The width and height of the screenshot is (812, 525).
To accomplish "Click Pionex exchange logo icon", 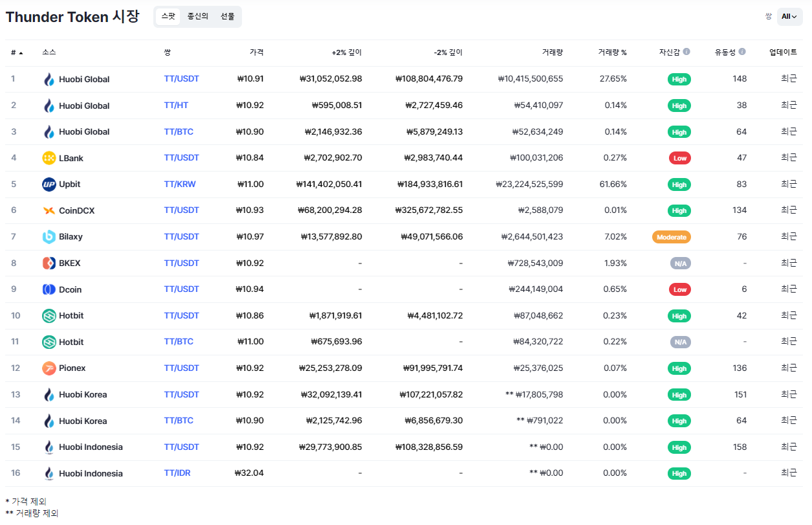I will (x=49, y=368).
